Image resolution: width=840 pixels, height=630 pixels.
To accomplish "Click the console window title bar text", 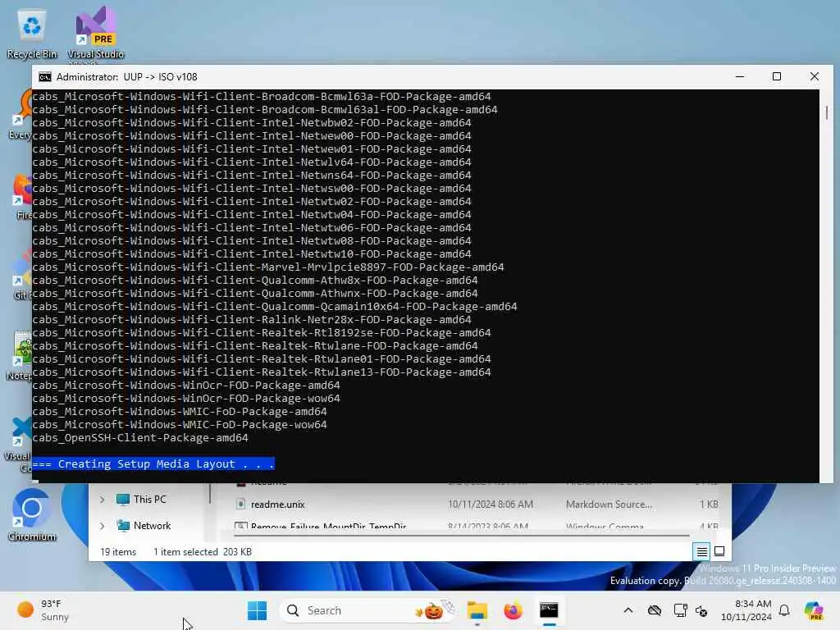I will coord(127,77).
